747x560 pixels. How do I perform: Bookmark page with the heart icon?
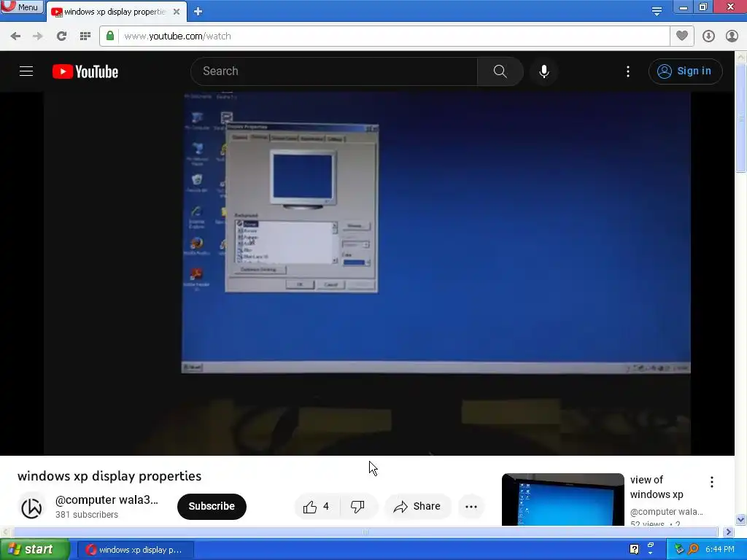pos(682,36)
